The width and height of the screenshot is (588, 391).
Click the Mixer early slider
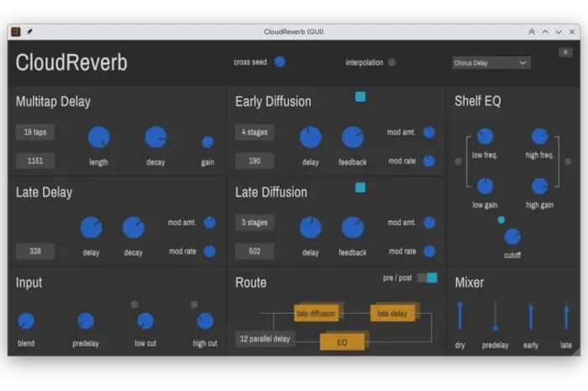[531, 316]
